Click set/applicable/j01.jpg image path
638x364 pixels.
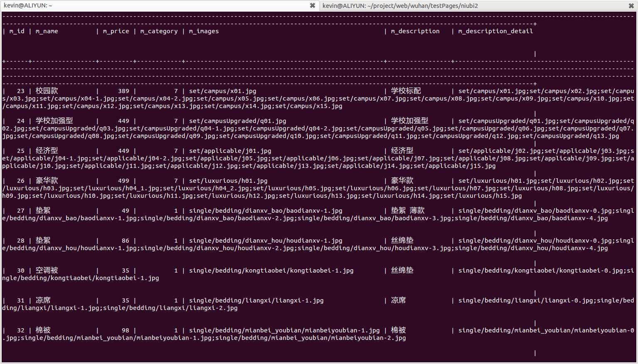230,151
